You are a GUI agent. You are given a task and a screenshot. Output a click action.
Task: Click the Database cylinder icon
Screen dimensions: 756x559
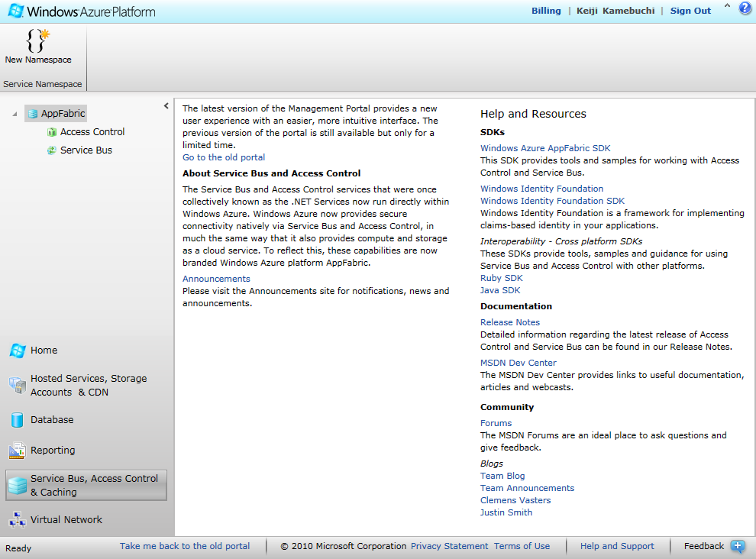[x=17, y=420]
